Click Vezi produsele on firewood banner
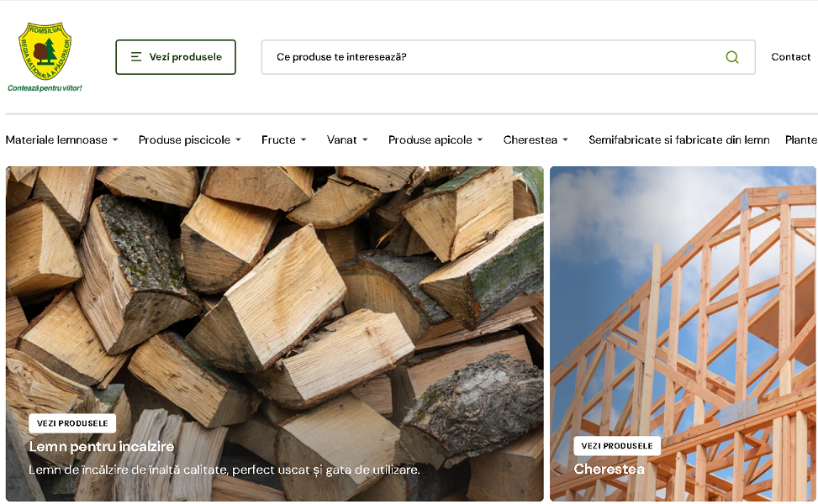The height and width of the screenshot is (504, 818). pos(72,423)
